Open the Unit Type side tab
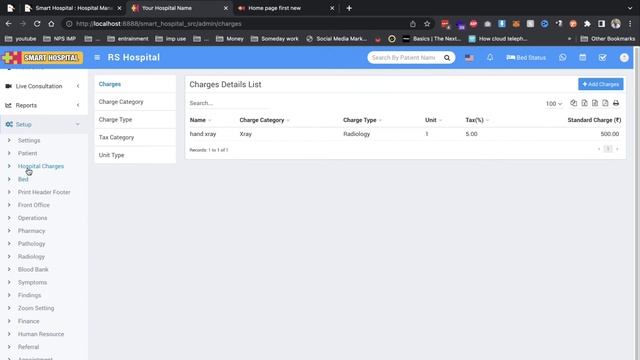 (x=135, y=155)
